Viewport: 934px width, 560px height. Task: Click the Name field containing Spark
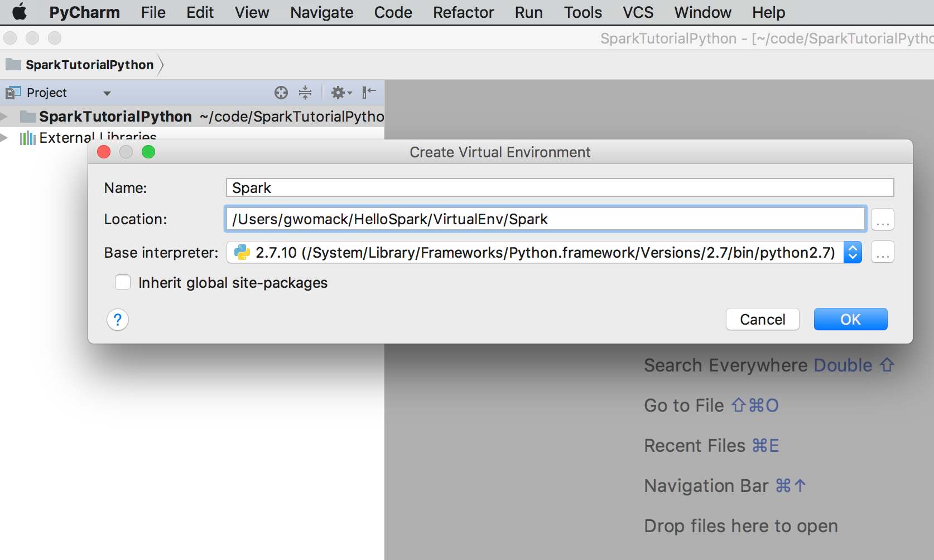tap(560, 187)
